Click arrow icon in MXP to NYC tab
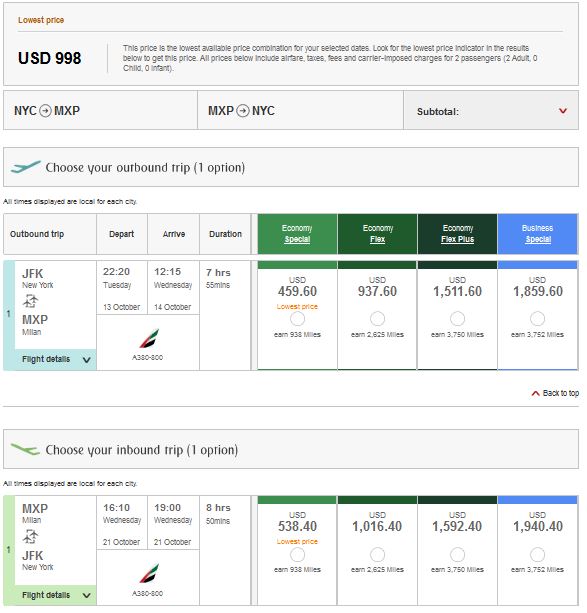 tap(243, 111)
